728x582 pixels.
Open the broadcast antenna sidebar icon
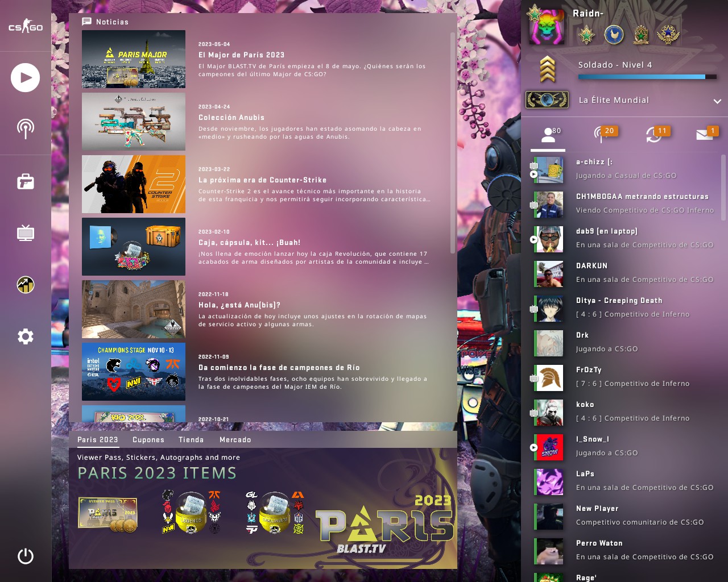[26, 129]
